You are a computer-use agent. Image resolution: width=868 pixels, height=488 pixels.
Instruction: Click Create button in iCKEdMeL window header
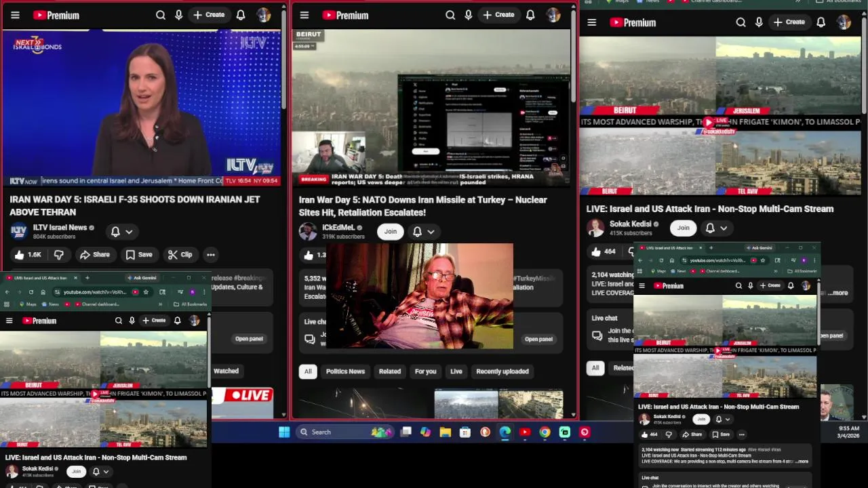tap(498, 15)
